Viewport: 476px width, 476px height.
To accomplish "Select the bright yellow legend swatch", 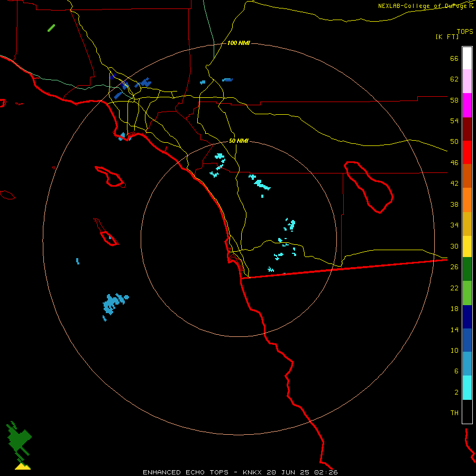I will 467,246.
